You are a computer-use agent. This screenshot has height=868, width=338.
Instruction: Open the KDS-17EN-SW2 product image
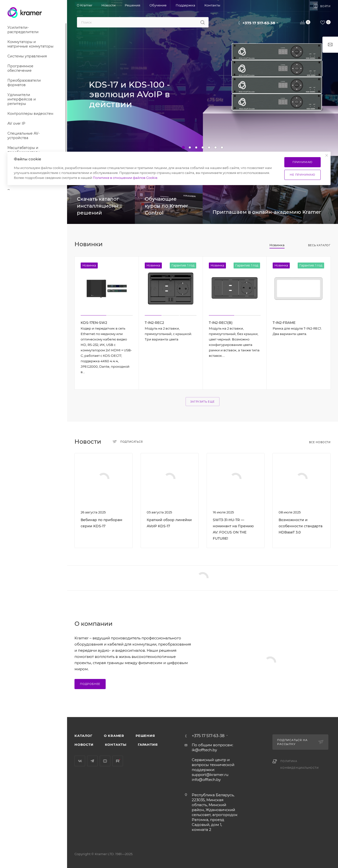click(x=106, y=289)
